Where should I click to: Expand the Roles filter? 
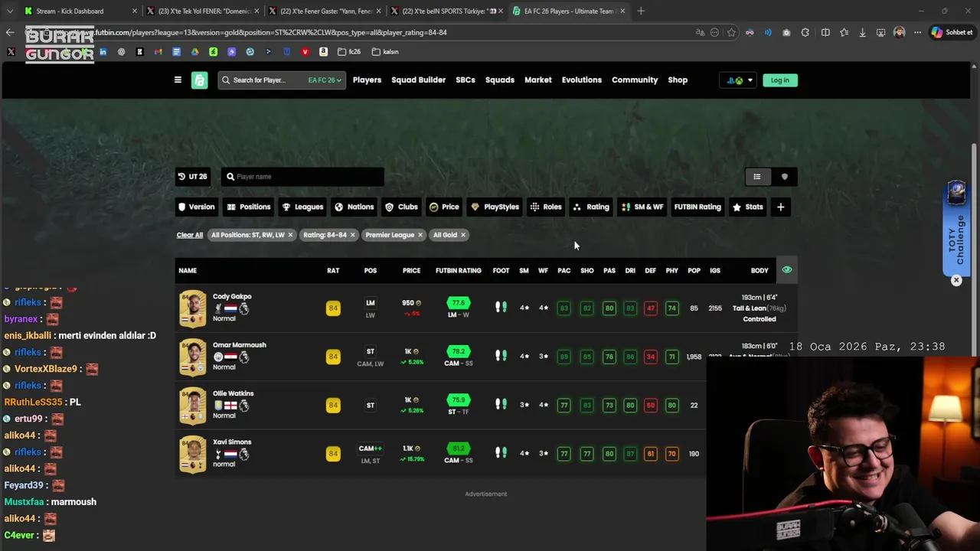click(547, 207)
